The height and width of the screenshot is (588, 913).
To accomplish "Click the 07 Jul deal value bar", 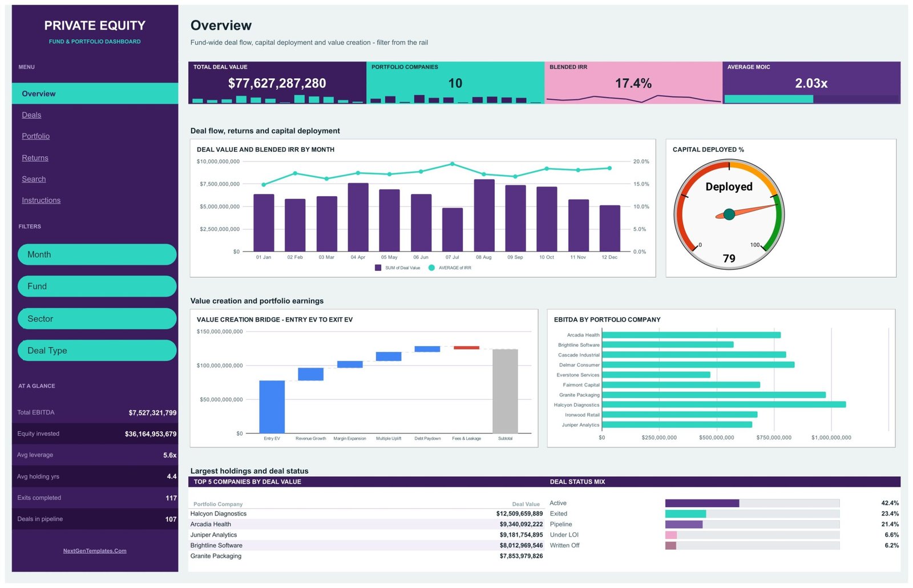I will (453, 230).
